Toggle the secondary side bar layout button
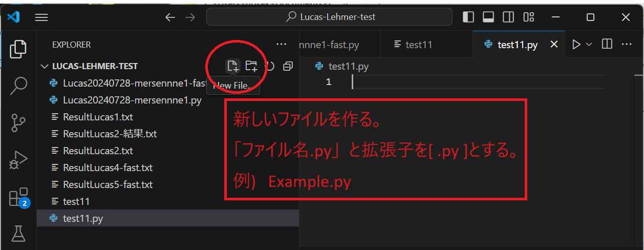This screenshot has width=644, height=250. 508,17
